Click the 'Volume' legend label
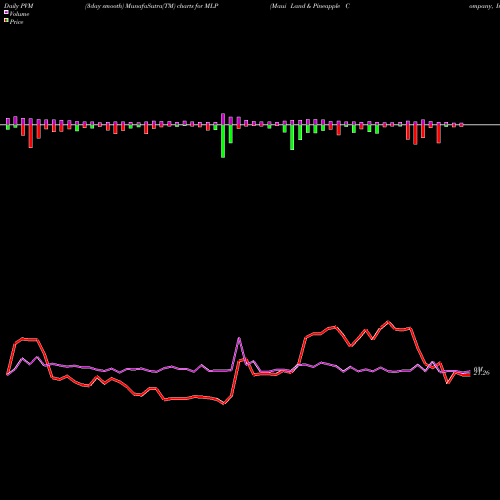This screenshot has width=500, height=500. (x=19, y=14)
